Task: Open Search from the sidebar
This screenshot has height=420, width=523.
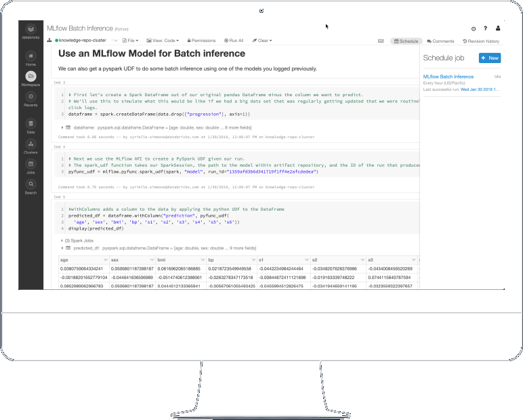Action: tap(31, 186)
